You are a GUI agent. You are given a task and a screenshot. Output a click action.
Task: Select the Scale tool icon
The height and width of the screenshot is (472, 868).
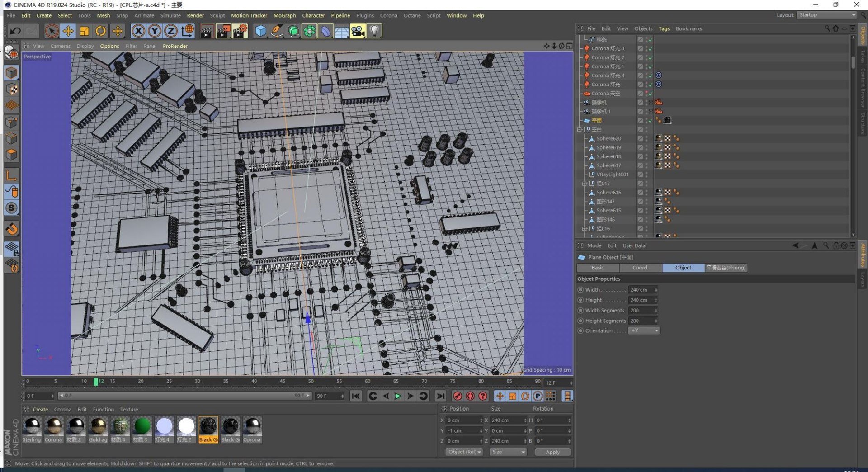[84, 31]
